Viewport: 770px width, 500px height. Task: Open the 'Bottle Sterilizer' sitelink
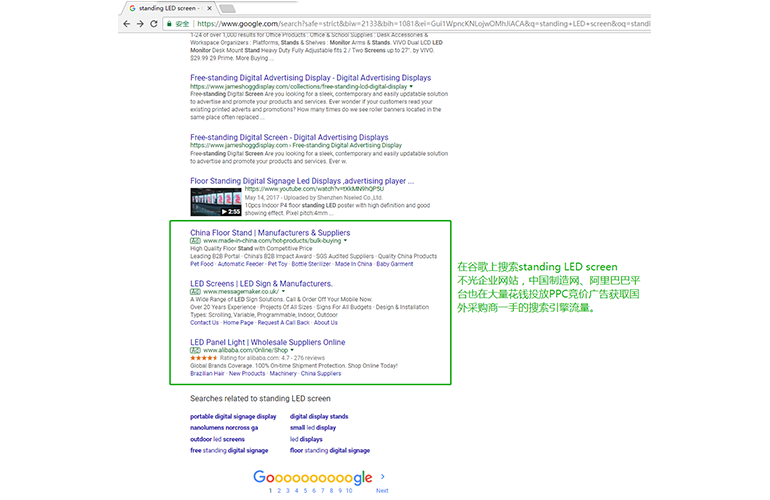311,264
